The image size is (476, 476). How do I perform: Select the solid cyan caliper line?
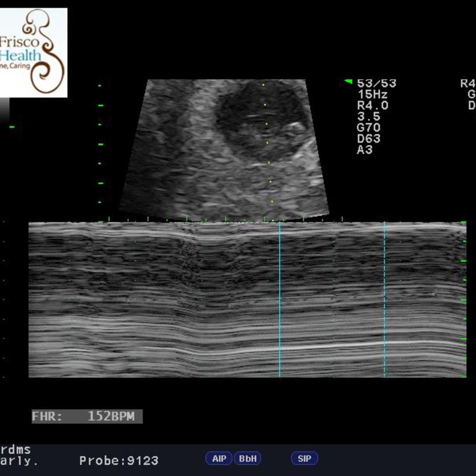pyautogui.click(x=279, y=300)
